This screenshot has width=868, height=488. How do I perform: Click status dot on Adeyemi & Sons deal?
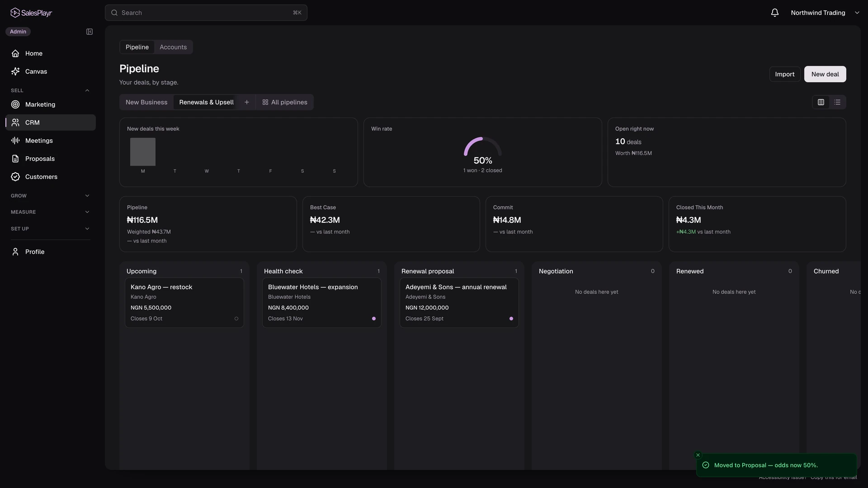(x=511, y=319)
